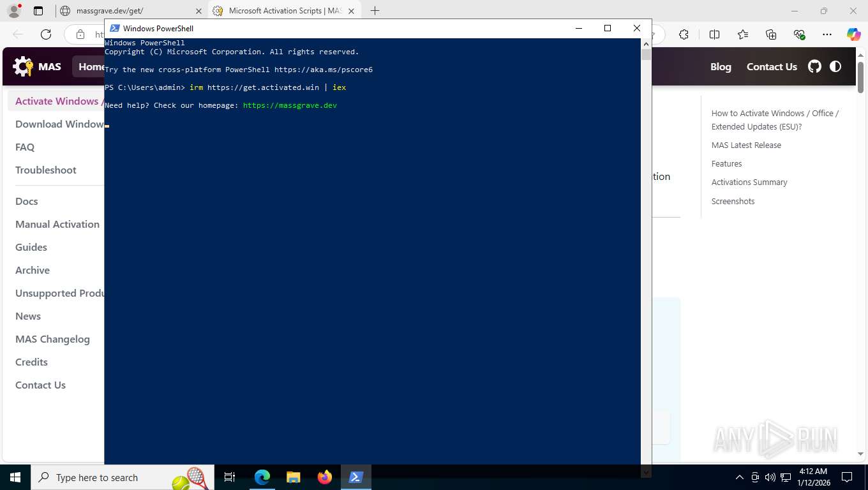Open Credits in the sidebar
868x490 pixels.
tap(31, 362)
